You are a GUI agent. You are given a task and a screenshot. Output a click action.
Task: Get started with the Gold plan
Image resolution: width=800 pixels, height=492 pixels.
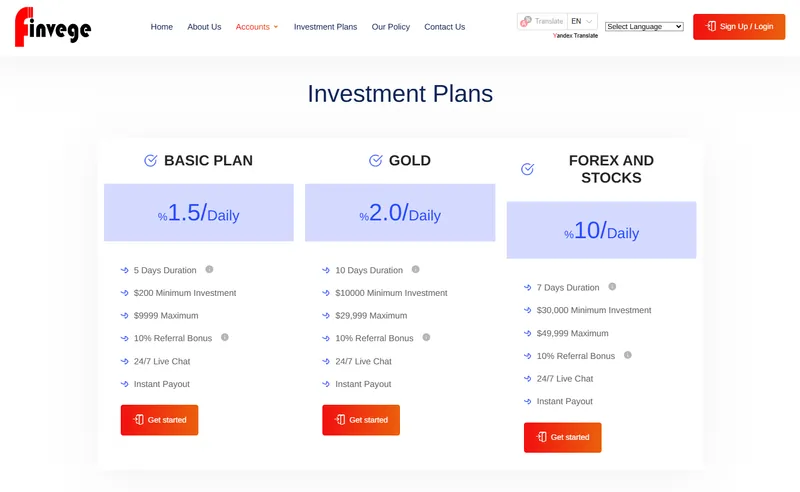tap(361, 420)
